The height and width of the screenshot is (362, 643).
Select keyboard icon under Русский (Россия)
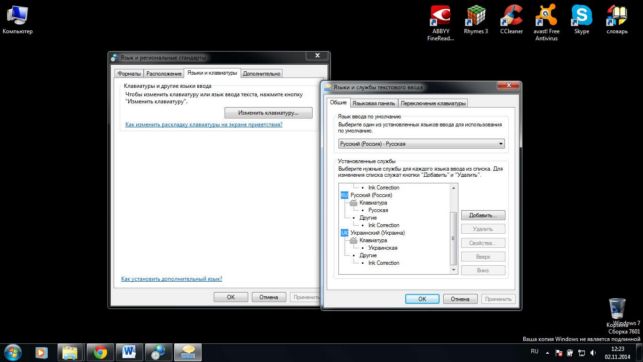click(x=353, y=203)
